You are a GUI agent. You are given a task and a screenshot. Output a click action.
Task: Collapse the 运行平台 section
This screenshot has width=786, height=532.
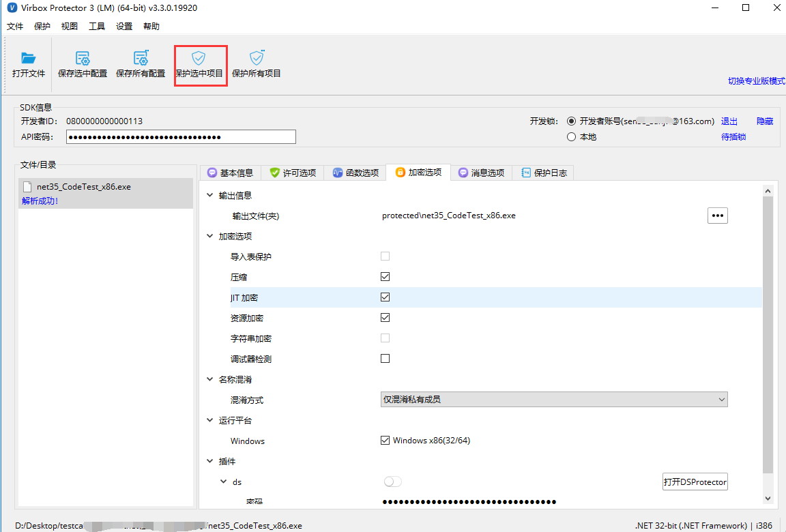pos(210,420)
